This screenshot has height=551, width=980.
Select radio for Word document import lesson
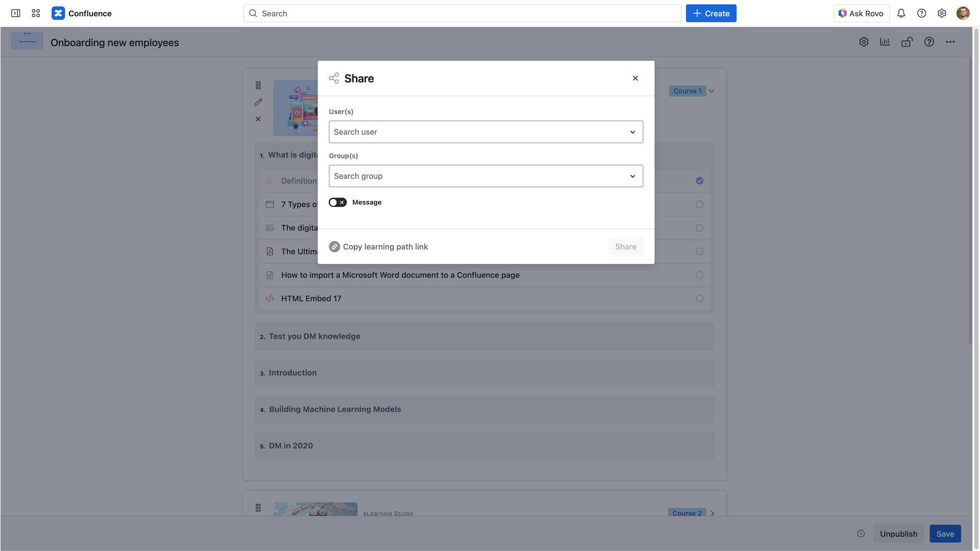[x=699, y=275]
